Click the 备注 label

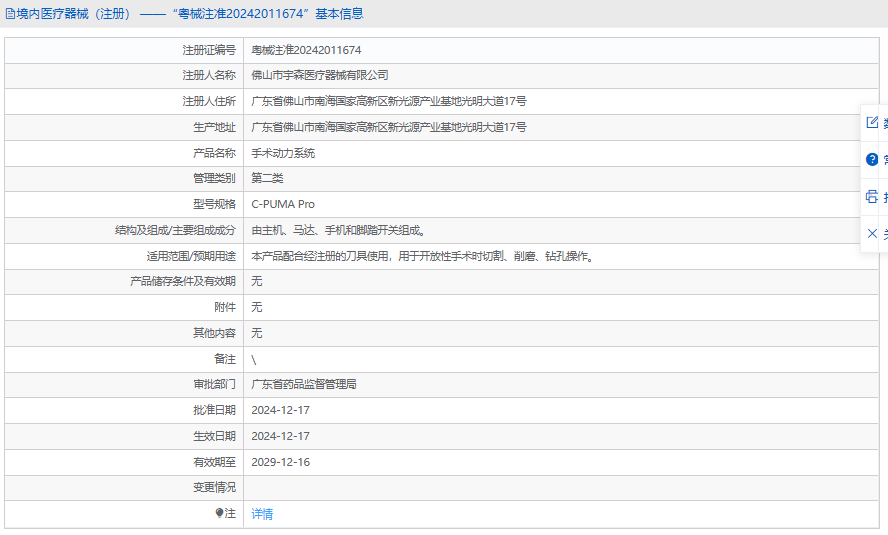tap(225, 359)
